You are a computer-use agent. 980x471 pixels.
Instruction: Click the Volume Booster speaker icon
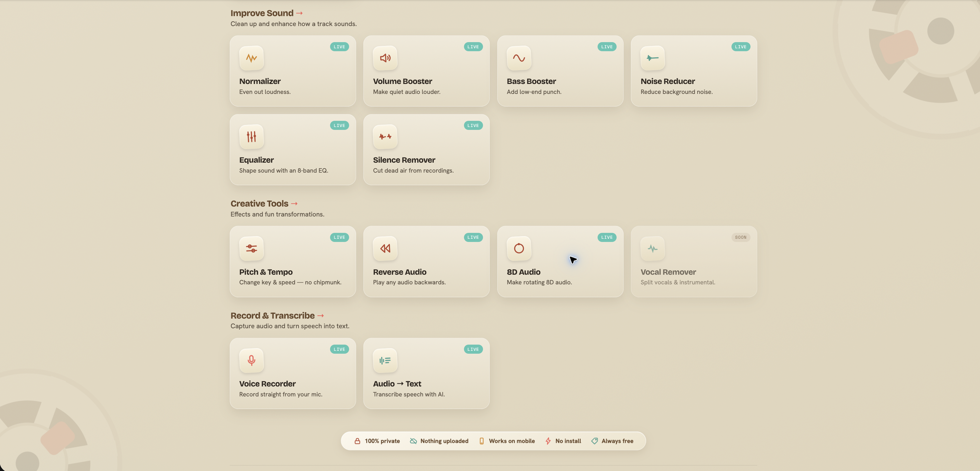click(x=385, y=58)
